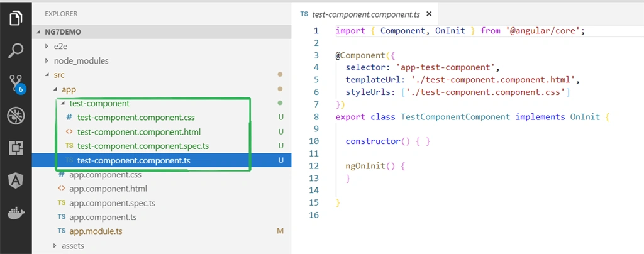Click the M status of app.module.ts
Image resolution: width=644 pixels, height=254 pixels.
pyautogui.click(x=280, y=231)
